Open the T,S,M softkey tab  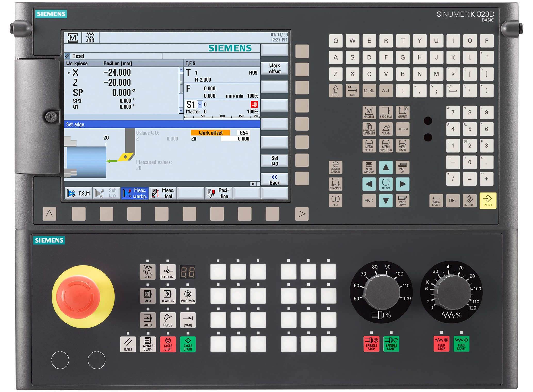(78, 193)
